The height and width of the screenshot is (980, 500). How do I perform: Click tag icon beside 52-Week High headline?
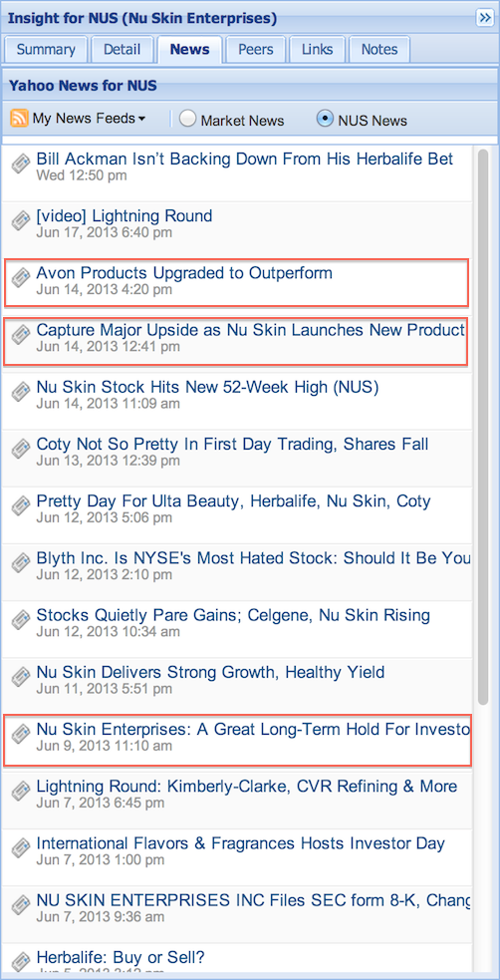[x=21, y=392]
